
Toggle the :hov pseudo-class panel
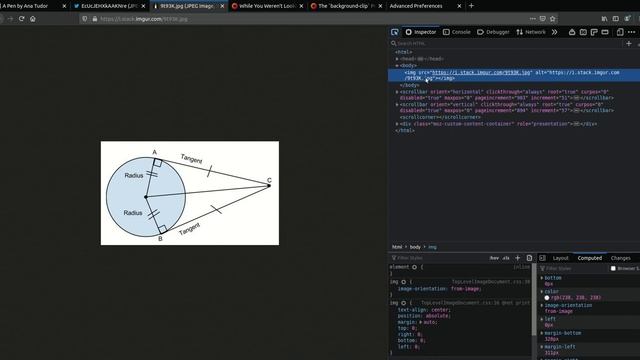coord(494,258)
